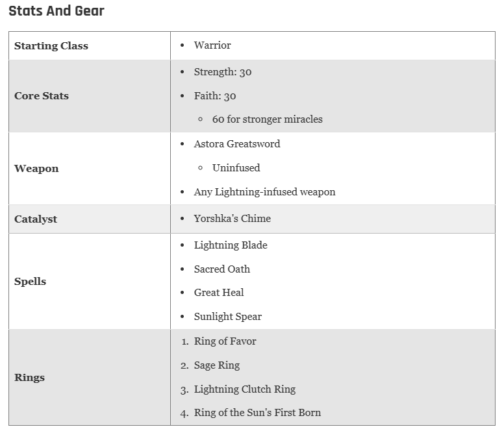
Task: Select the Starting Class row label
Action: tap(51, 45)
